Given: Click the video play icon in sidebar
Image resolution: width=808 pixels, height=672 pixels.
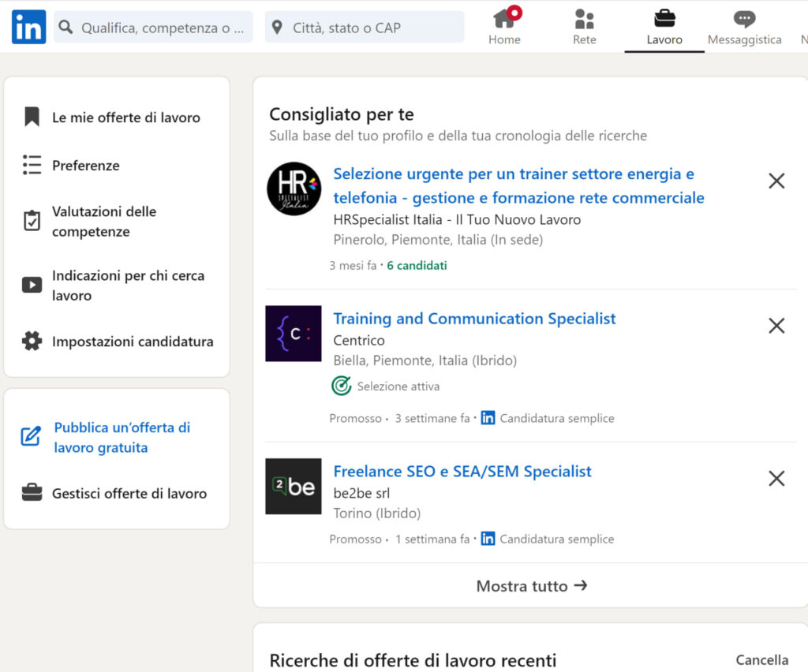Looking at the screenshot, I should click(32, 285).
